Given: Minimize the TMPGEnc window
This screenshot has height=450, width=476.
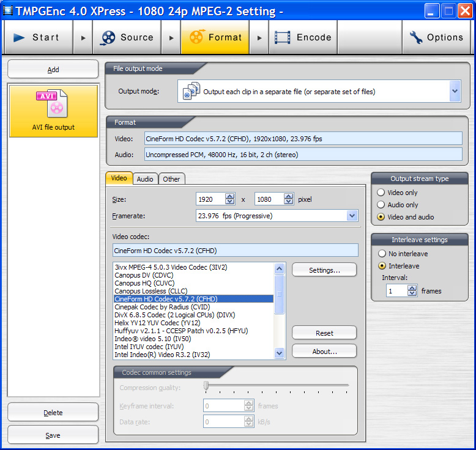Looking at the screenshot, I should click(431, 11).
